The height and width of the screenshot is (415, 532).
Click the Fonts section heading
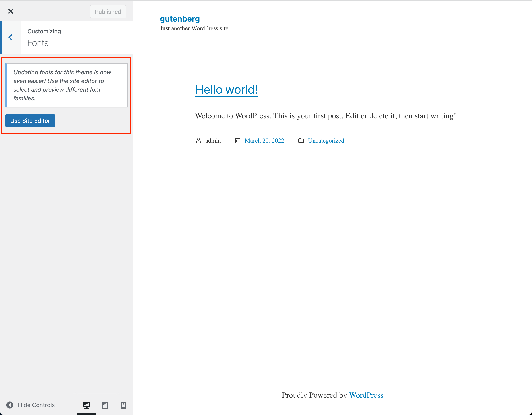38,43
